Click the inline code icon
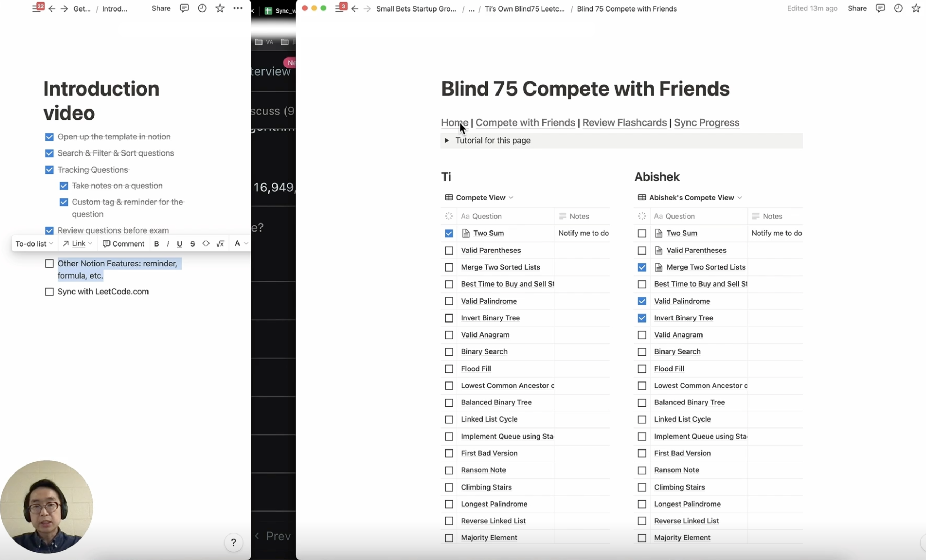This screenshot has width=926, height=560. [x=206, y=243]
